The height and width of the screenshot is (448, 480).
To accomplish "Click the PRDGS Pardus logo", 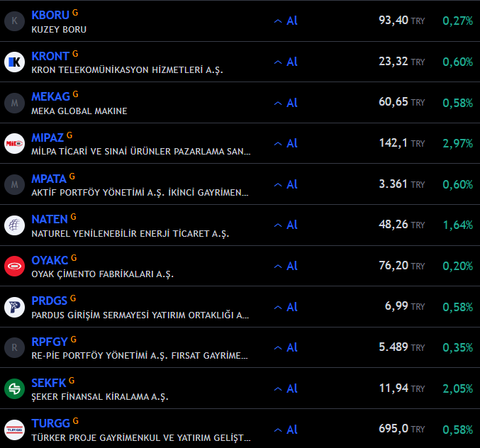I will 14,307.
